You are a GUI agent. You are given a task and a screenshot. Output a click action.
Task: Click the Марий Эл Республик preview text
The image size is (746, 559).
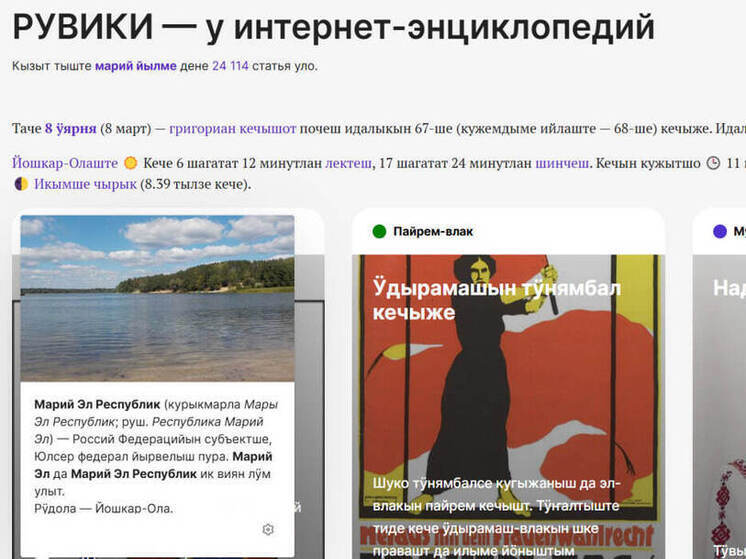157,456
